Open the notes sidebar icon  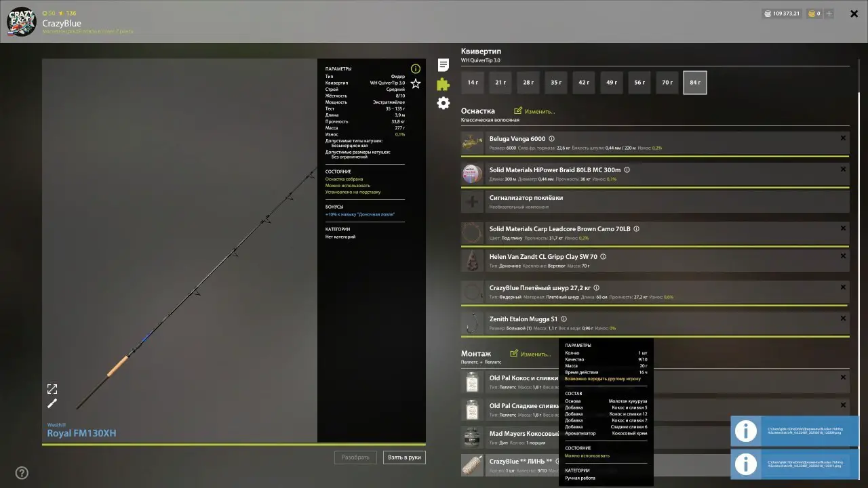pos(443,65)
